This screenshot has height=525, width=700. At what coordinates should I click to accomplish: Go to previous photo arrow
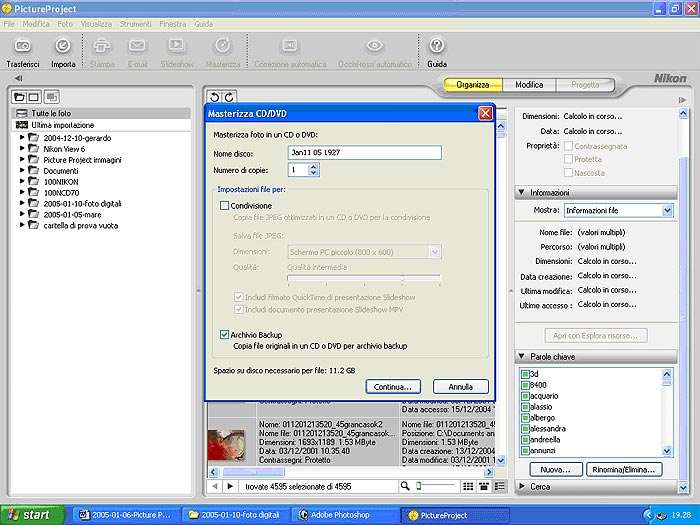[x=215, y=486]
